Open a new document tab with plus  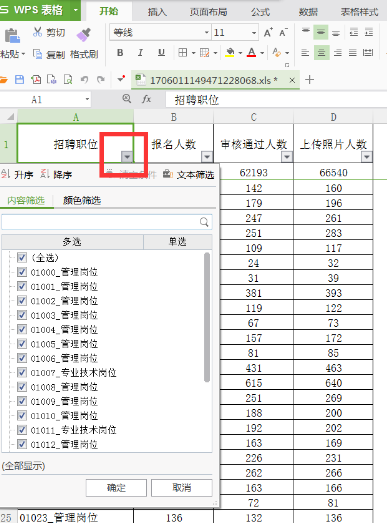[310, 80]
